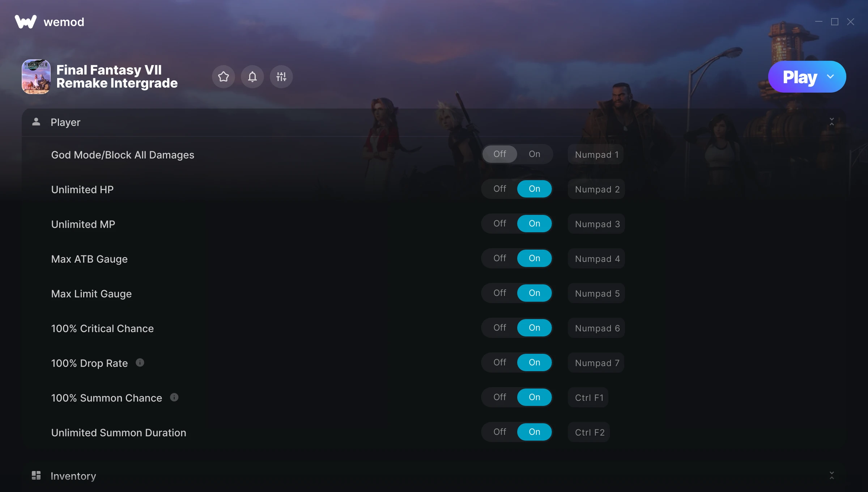Show info icon for 100% Drop Rate
Image resolution: width=868 pixels, height=492 pixels.
click(140, 362)
